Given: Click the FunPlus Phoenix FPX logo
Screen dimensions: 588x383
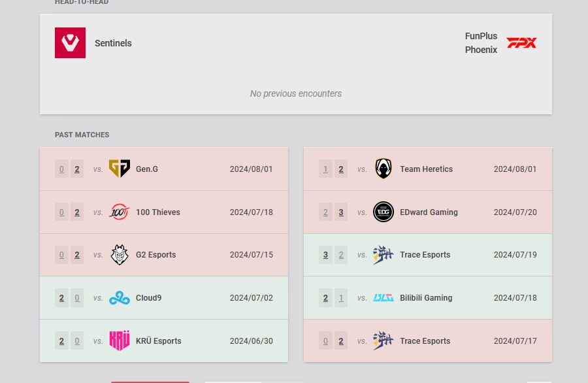Looking at the screenshot, I should pyautogui.click(x=521, y=43).
